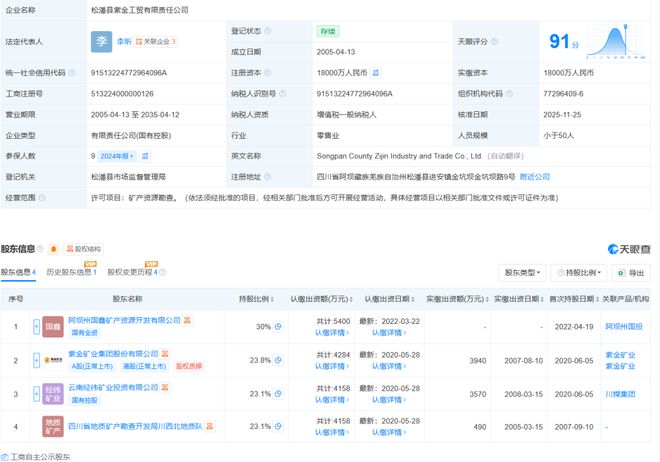Switch to the 历史股东信息 tab
Viewport: 660px width, 462px height.
point(70,272)
